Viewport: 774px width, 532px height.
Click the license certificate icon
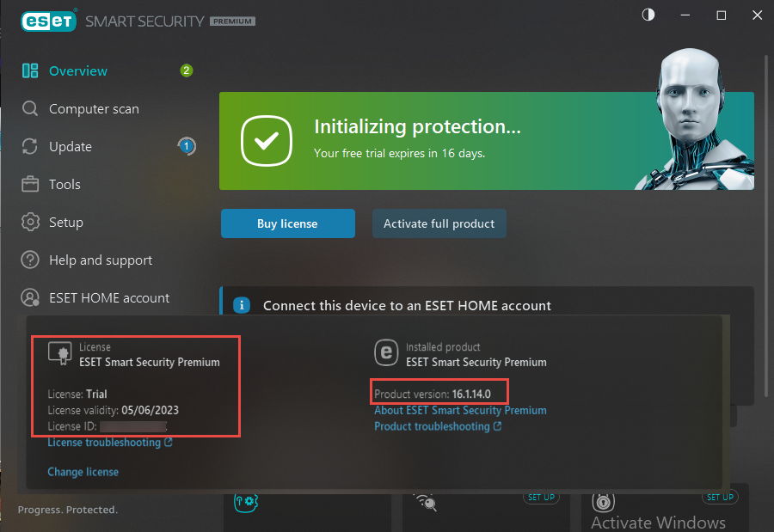click(x=60, y=353)
